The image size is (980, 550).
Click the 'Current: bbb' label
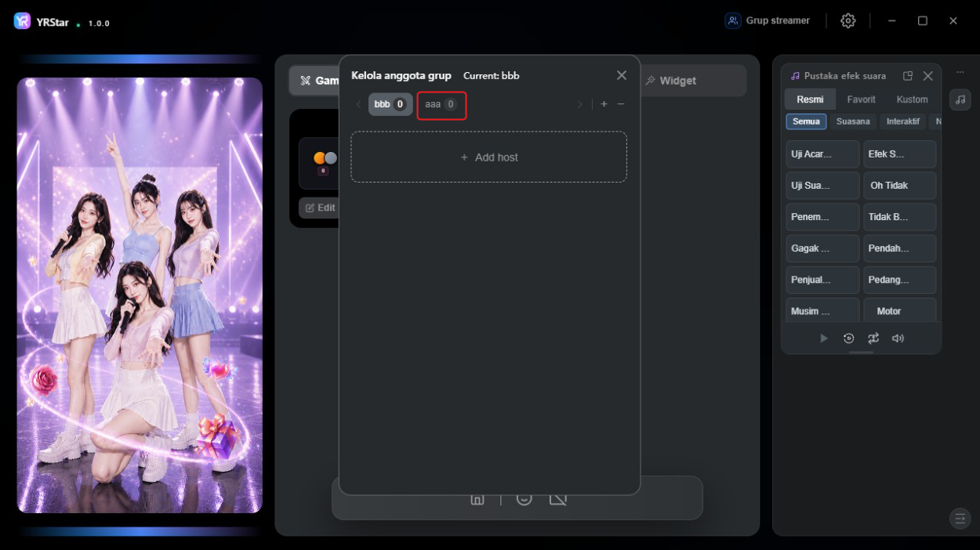(x=492, y=76)
